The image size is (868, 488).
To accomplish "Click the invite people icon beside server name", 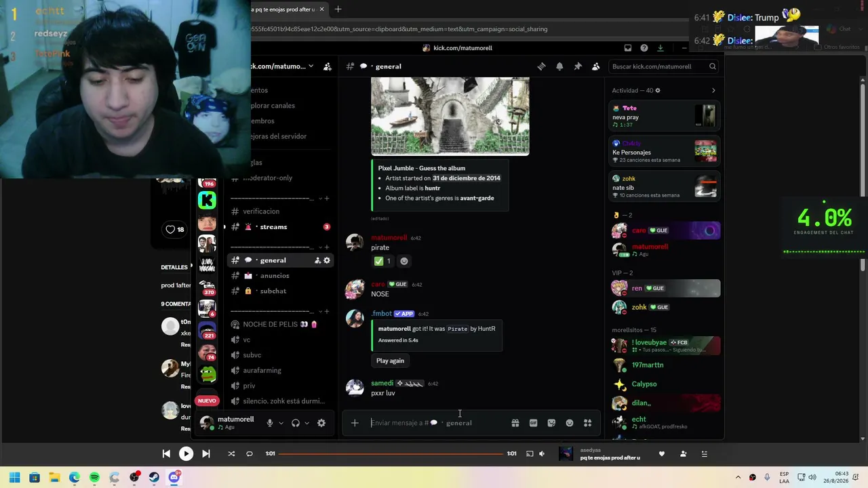I will (328, 66).
